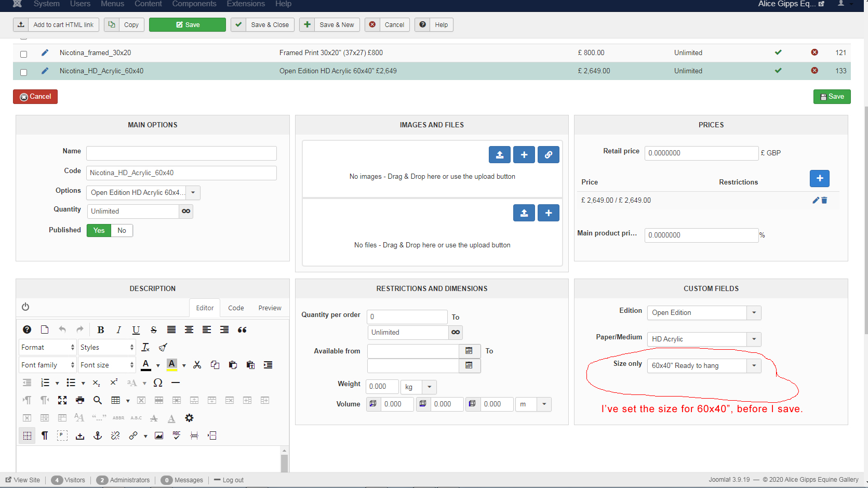Add a file with the plus button
The height and width of the screenshot is (488, 868).
click(x=548, y=213)
